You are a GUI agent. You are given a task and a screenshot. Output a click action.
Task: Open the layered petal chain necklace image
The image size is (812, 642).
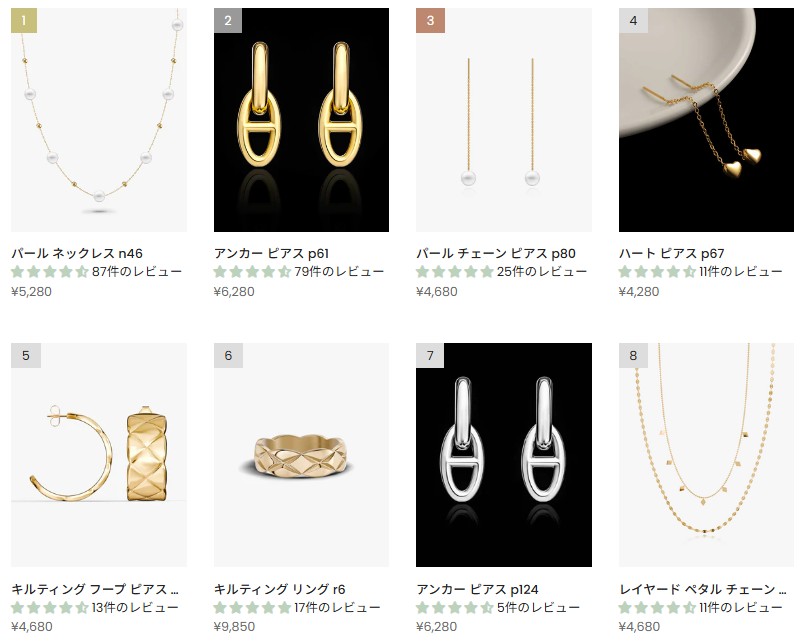pos(706,455)
